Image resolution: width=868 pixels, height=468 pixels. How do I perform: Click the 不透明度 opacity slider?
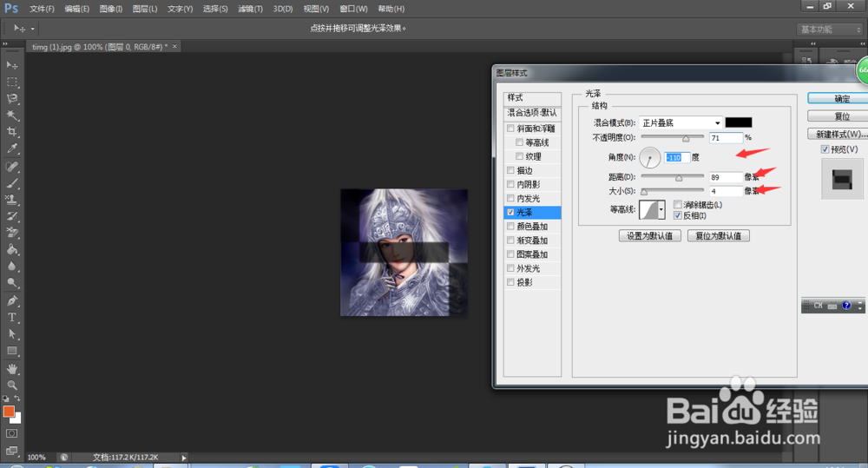pos(672,137)
